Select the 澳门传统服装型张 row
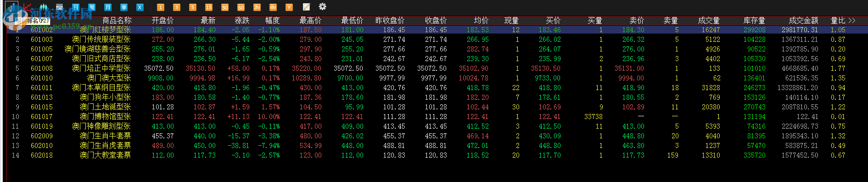 pyautogui.click(x=437, y=40)
